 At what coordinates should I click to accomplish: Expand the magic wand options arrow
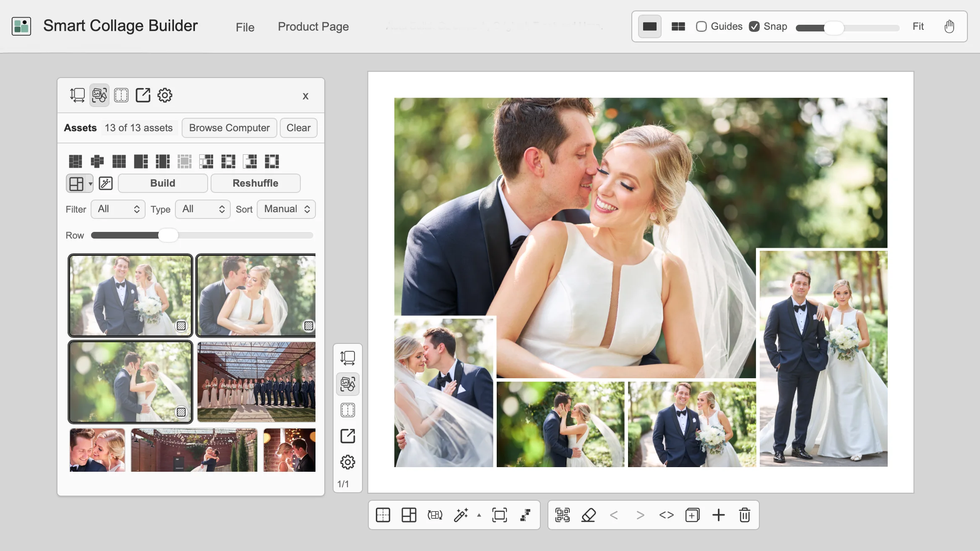479,515
